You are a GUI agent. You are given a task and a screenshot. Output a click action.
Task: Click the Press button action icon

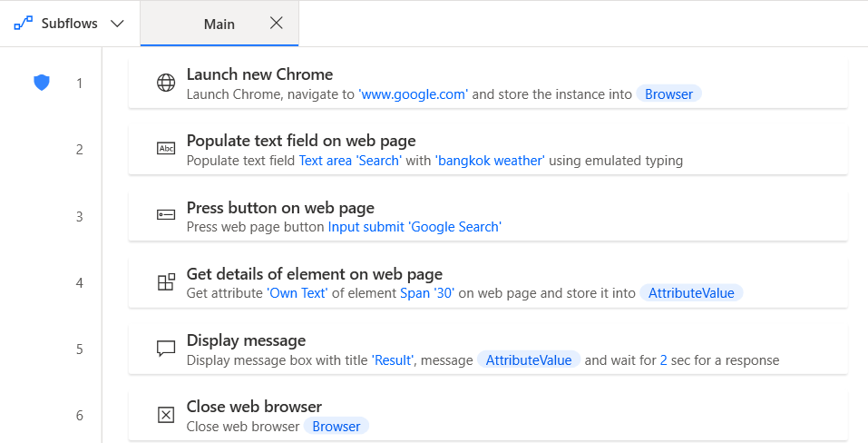coord(166,216)
